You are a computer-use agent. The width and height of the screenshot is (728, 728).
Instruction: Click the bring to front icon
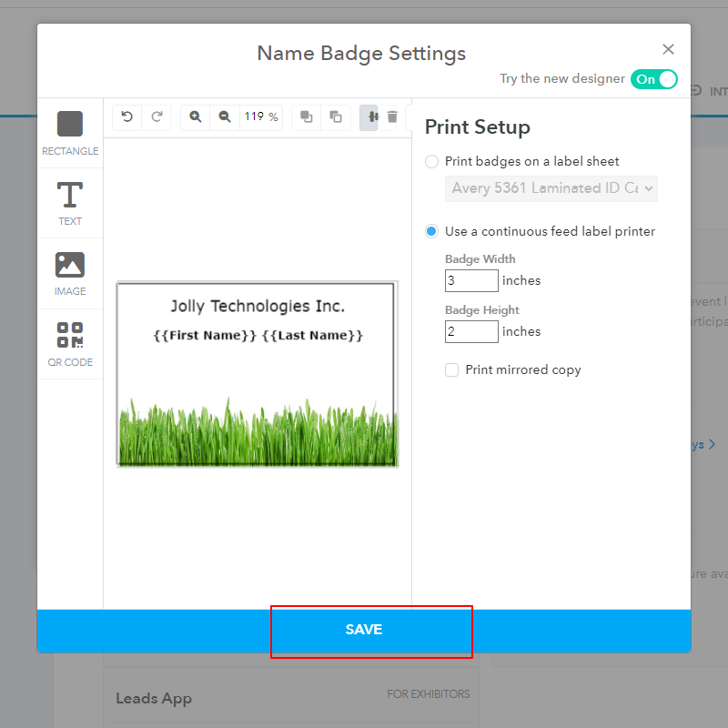coord(307,116)
